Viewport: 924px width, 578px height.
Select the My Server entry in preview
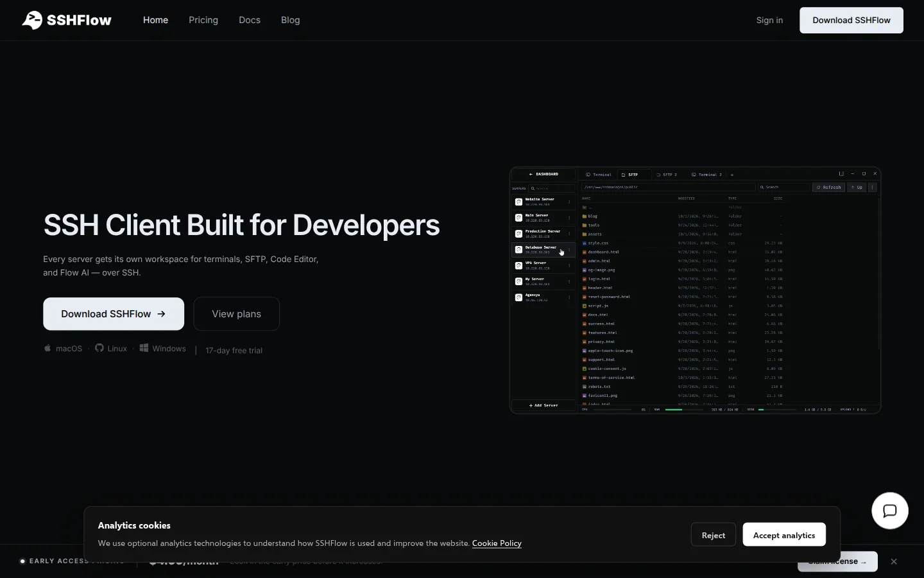coord(543,281)
